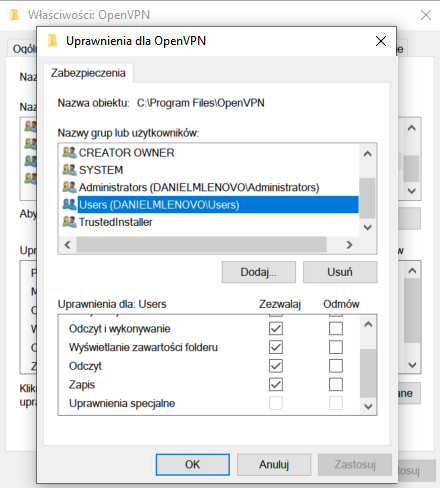Viewport: 440px width, 488px height.
Task: Check Odmów for Zapis permission
Action: [336, 384]
